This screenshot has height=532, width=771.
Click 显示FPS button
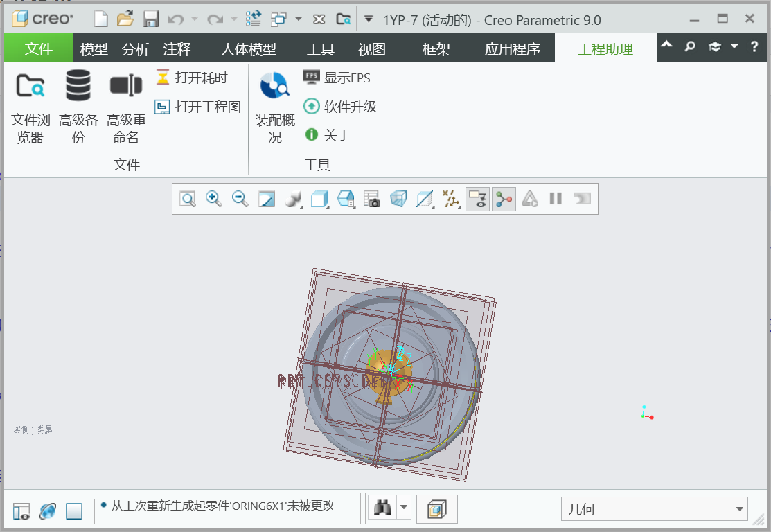(337, 77)
